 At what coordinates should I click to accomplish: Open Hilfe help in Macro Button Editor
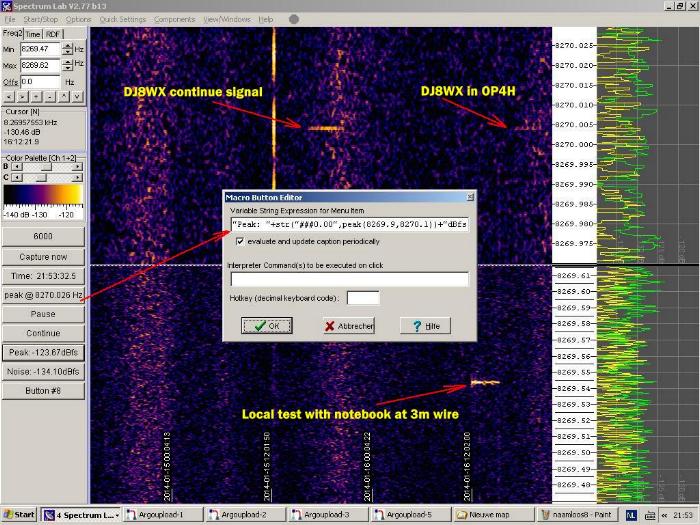click(x=425, y=326)
